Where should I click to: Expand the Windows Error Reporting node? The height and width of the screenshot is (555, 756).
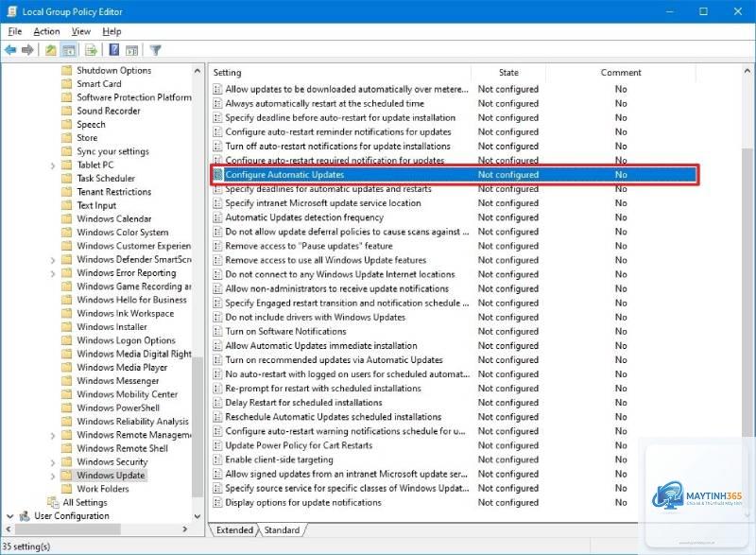[53, 273]
